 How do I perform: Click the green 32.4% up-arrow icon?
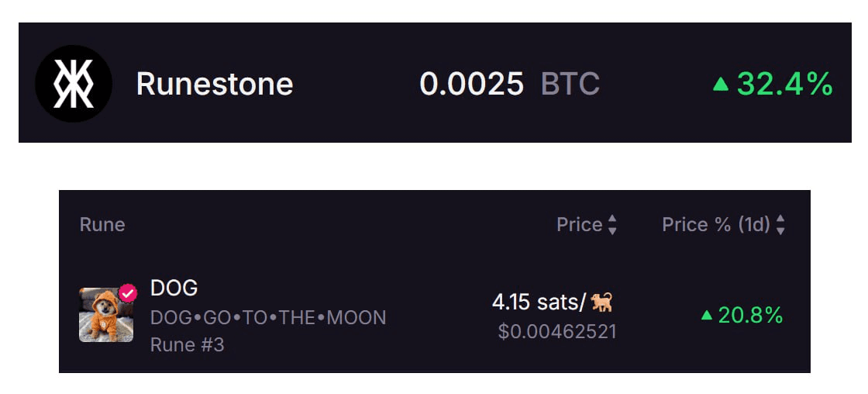click(720, 85)
